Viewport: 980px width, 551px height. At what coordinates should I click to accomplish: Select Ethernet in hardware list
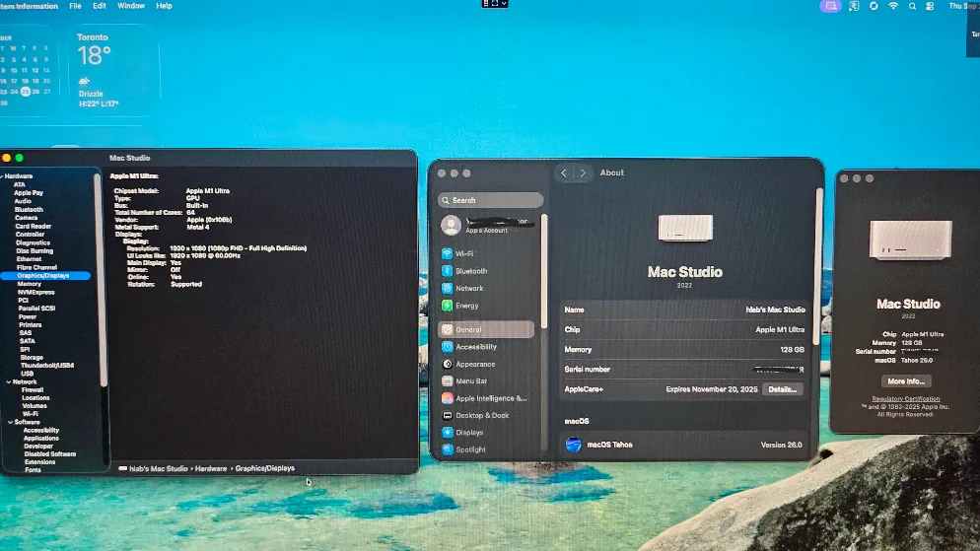point(29,258)
